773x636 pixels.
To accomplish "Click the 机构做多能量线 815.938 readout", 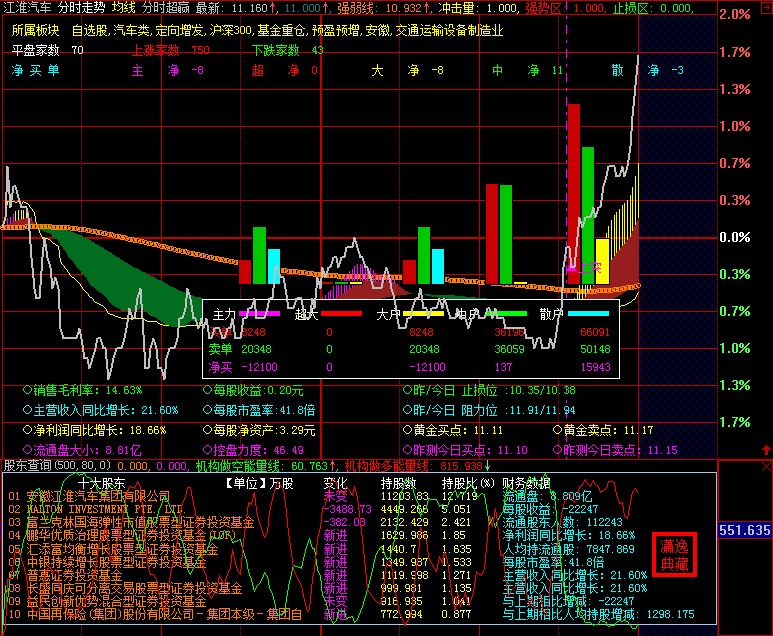I will 418,466.
